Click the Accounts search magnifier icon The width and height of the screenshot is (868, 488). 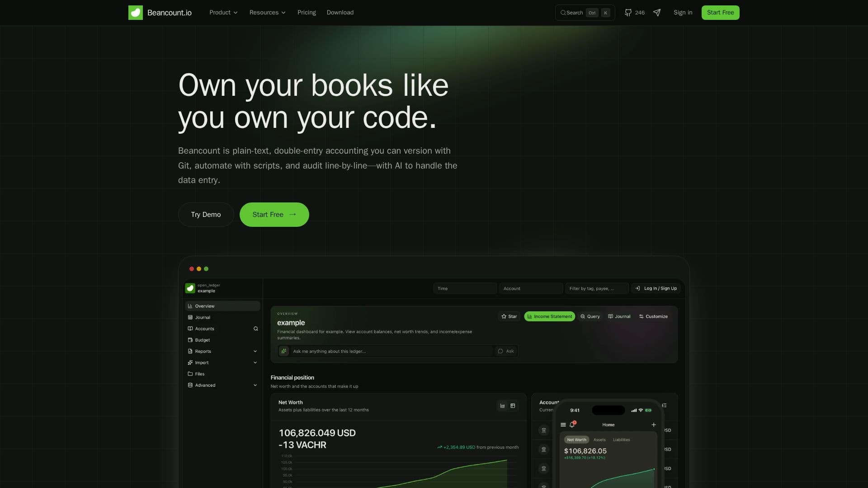pyautogui.click(x=255, y=328)
